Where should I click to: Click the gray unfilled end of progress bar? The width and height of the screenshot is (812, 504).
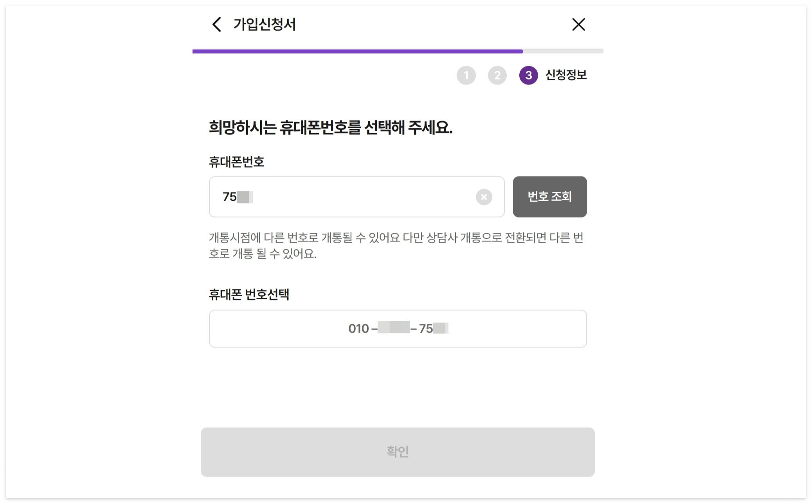point(564,51)
